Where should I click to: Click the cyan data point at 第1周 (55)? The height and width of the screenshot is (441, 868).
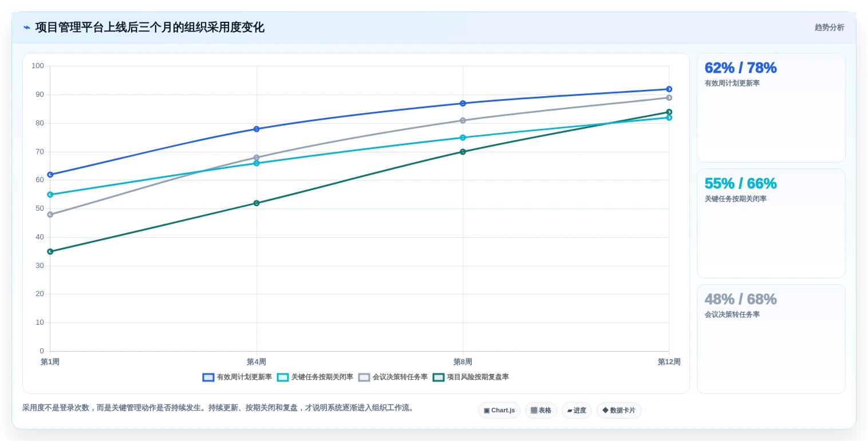(x=50, y=195)
